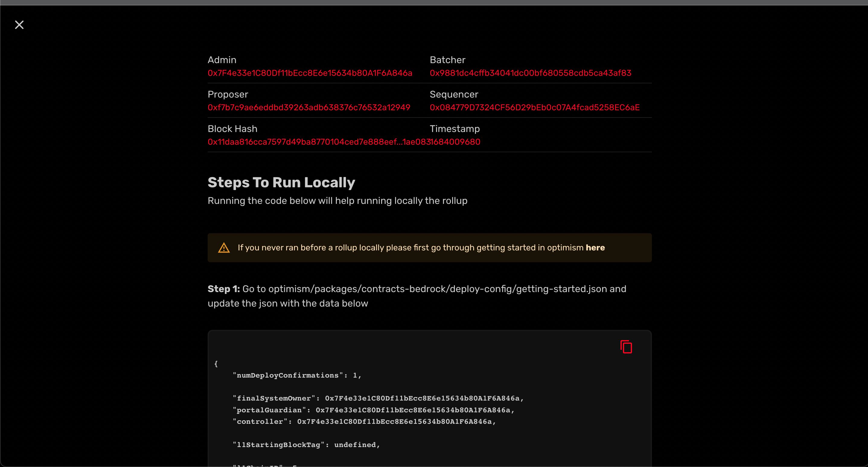
Task: Click the numDeployConfirmations line in JSON
Action: 297,375
